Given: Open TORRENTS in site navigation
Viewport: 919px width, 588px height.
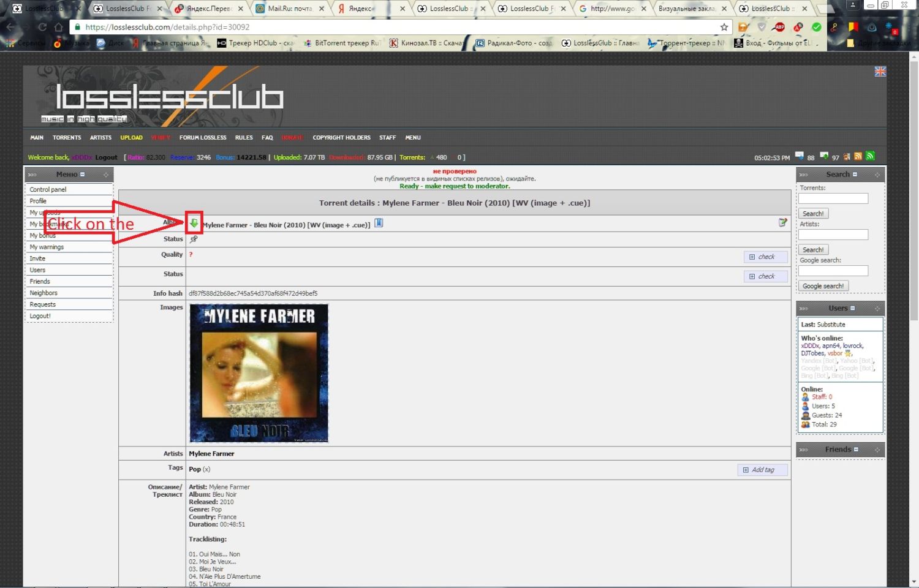Looking at the screenshot, I should [x=67, y=138].
